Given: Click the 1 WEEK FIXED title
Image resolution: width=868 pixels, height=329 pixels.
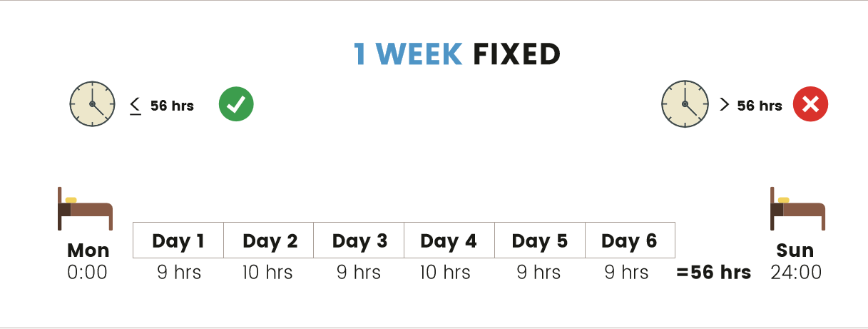Looking at the screenshot, I should pos(457,54).
